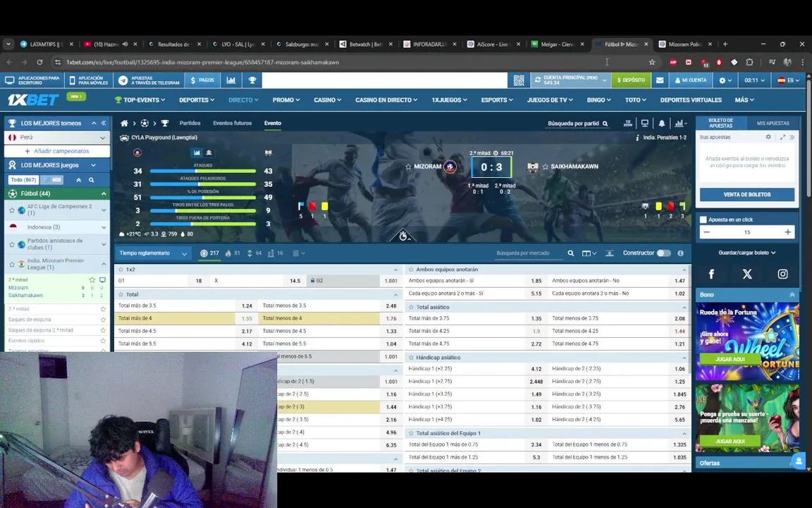The image size is (812, 508).
Task: Favorite the Saikhamakawn team star
Action: point(546,167)
